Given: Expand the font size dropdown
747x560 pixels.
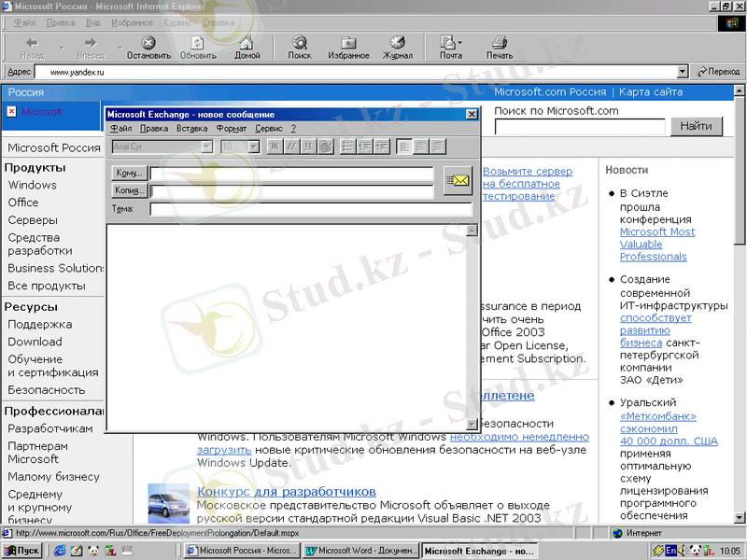Looking at the screenshot, I should pos(253,147).
